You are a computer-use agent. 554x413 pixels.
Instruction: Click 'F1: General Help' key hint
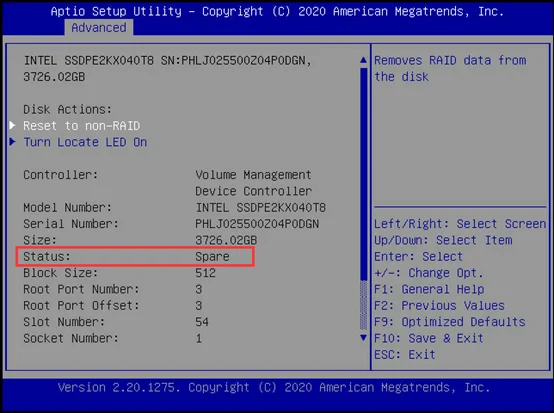click(x=429, y=289)
